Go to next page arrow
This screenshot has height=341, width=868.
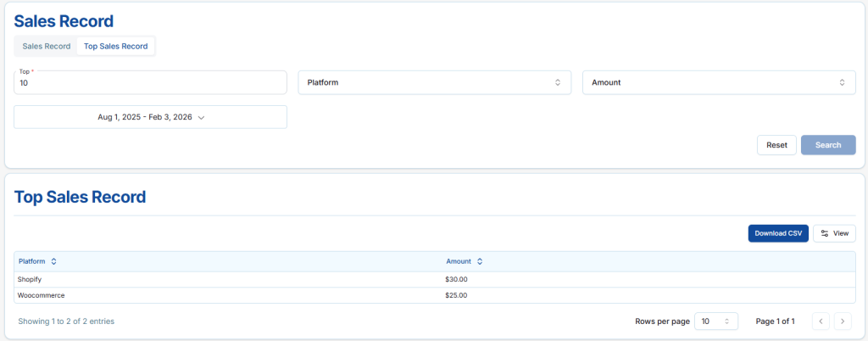pyautogui.click(x=842, y=321)
